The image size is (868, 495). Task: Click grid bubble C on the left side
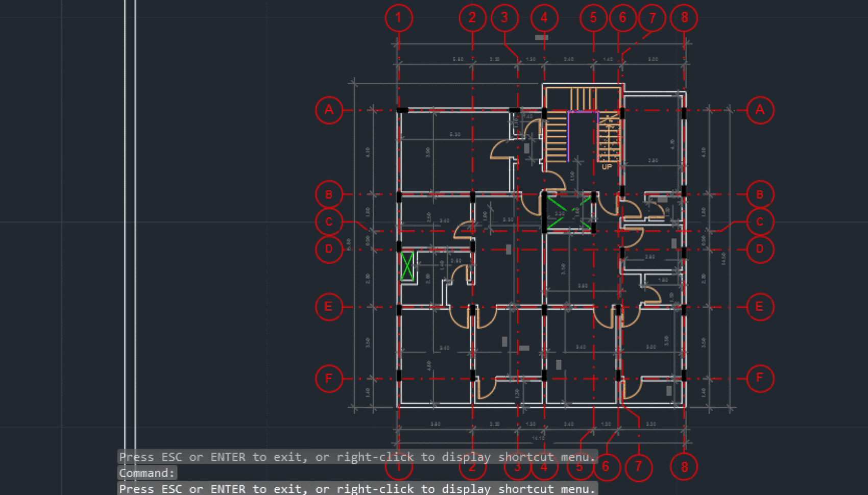pyautogui.click(x=329, y=221)
